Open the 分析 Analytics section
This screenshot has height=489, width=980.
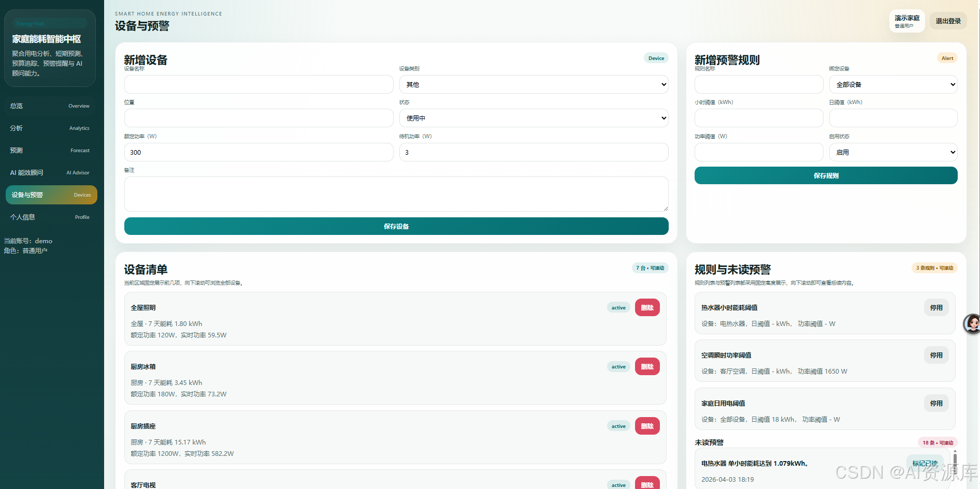pos(51,128)
